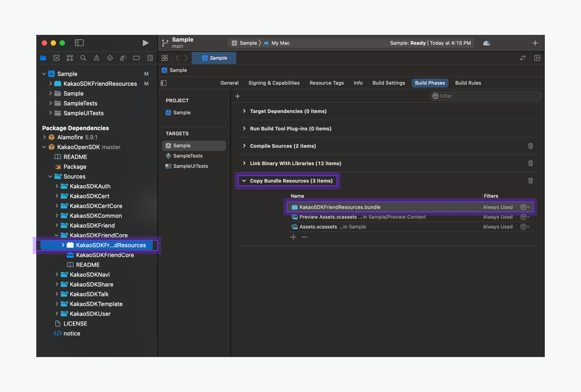
Task: Expand the Alamofire package
Action: (44, 137)
